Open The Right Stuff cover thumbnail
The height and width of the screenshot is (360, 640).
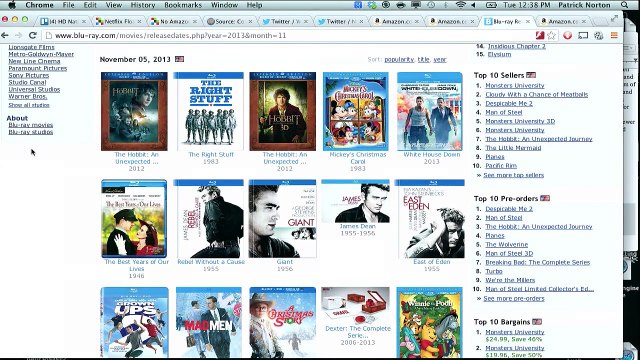pyautogui.click(x=209, y=111)
